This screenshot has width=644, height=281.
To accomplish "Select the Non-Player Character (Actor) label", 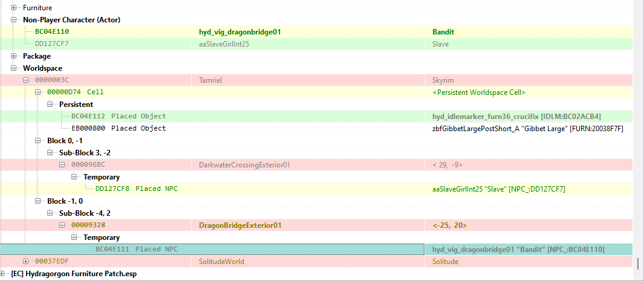I will tap(71, 20).
